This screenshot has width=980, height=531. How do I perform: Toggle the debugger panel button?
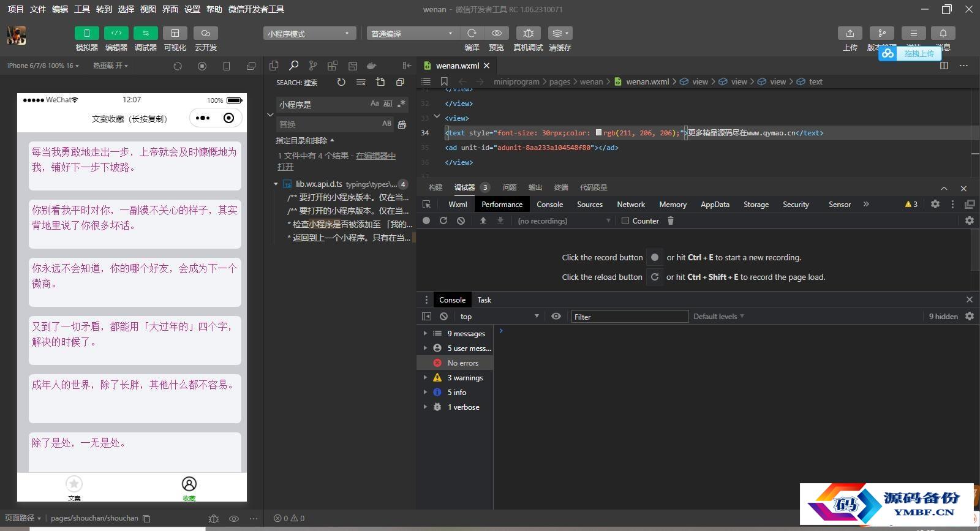pyautogui.click(x=146, y=33)
